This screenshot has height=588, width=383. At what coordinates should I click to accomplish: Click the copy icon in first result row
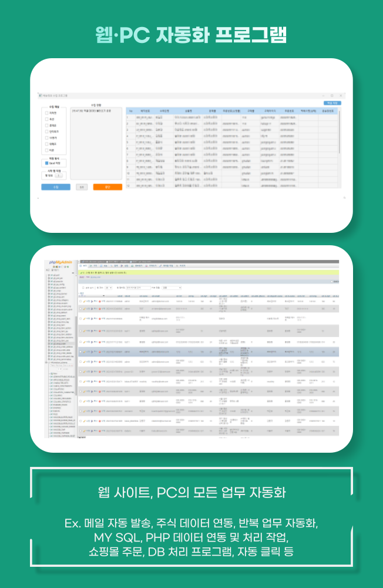[93, 300]
